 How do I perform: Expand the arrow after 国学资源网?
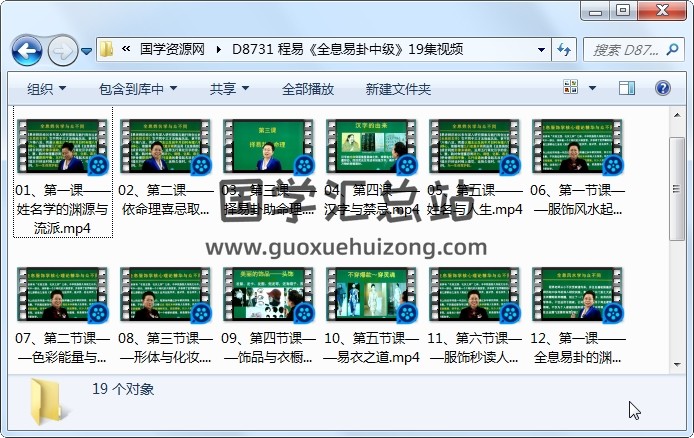coord(219,49)
